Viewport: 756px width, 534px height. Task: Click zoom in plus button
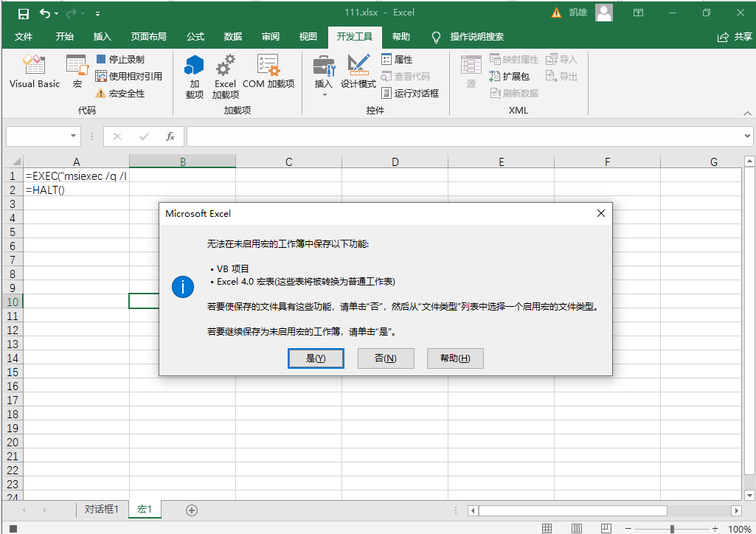tap(715, 529)
